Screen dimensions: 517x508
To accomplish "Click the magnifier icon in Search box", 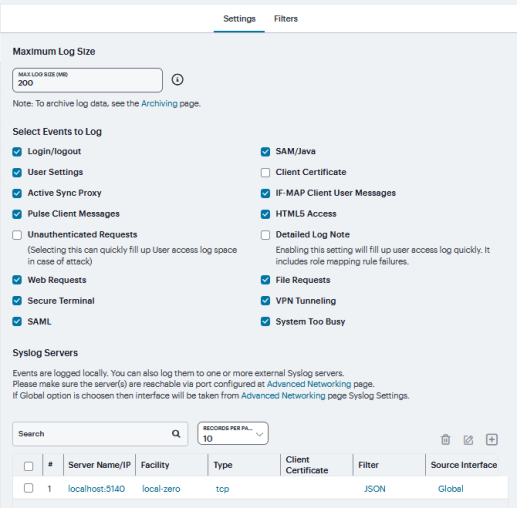I will tap(176, 433).
